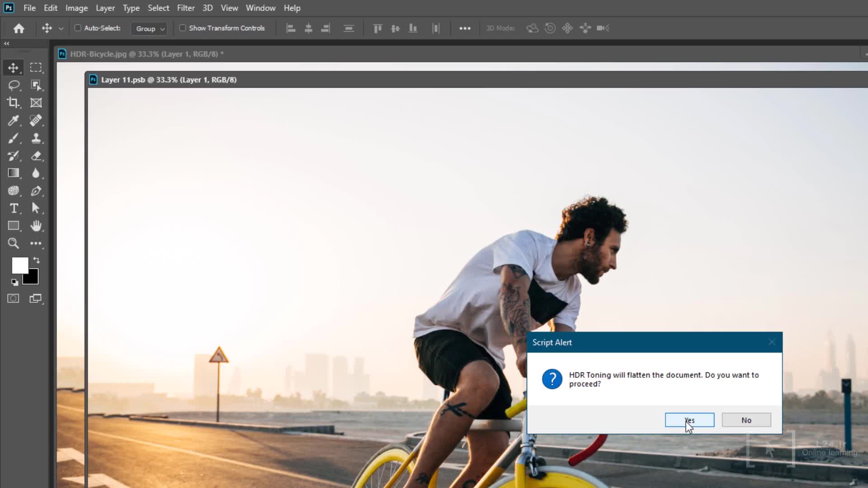Click Yes in the Script Alert
This screenshot has width=868, height=488.
[x=689, y=420]
